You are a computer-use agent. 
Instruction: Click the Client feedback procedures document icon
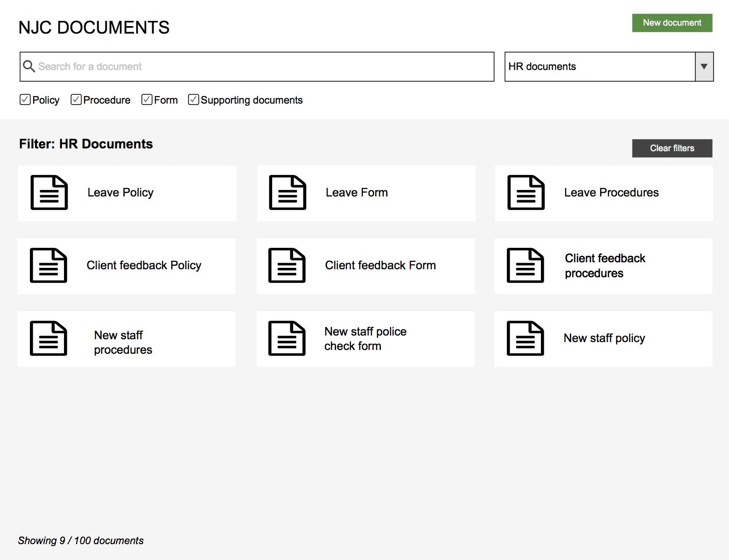tap(526, 265)
